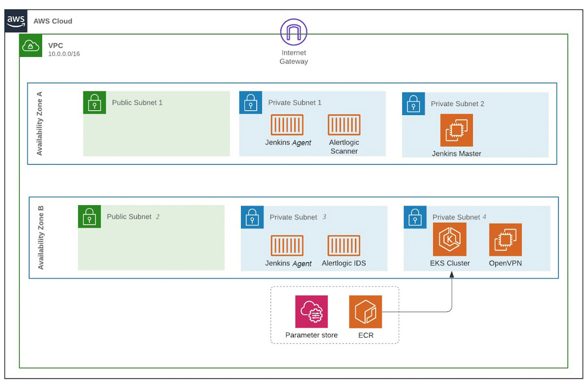
Task: Click the ECR label
Action: point(366,335)
